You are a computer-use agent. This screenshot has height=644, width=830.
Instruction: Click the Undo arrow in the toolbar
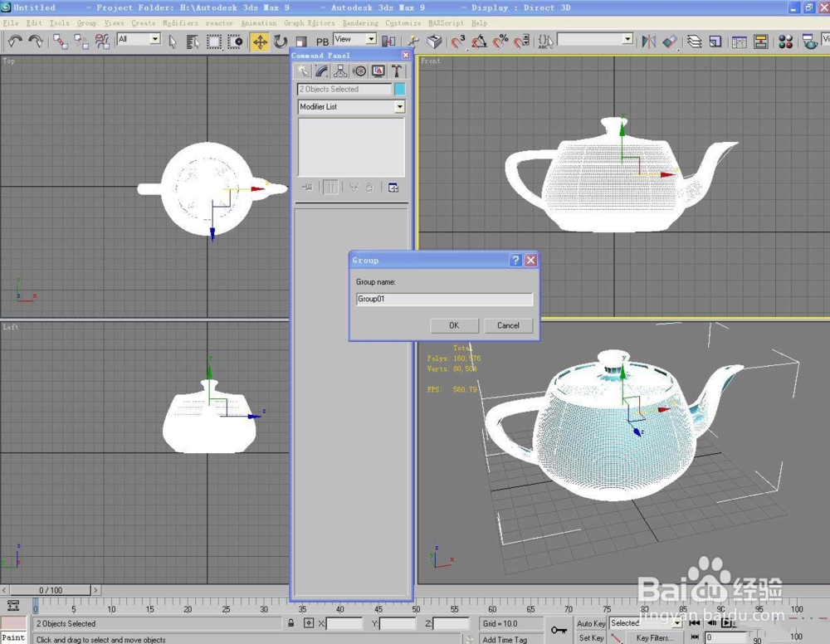pos(15,41)
